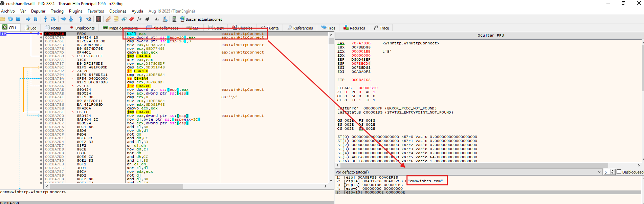This screenshot has height=204, width=644.
Task: Click the Run arrow icon
Action: [x=28, y=19]
